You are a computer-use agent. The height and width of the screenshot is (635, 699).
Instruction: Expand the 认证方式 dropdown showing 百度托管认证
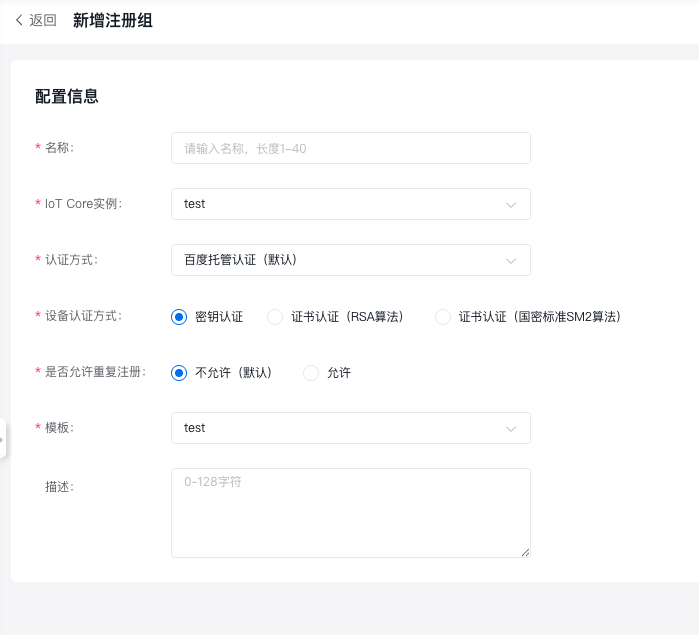pyautogui.click(x=340, y=260)
